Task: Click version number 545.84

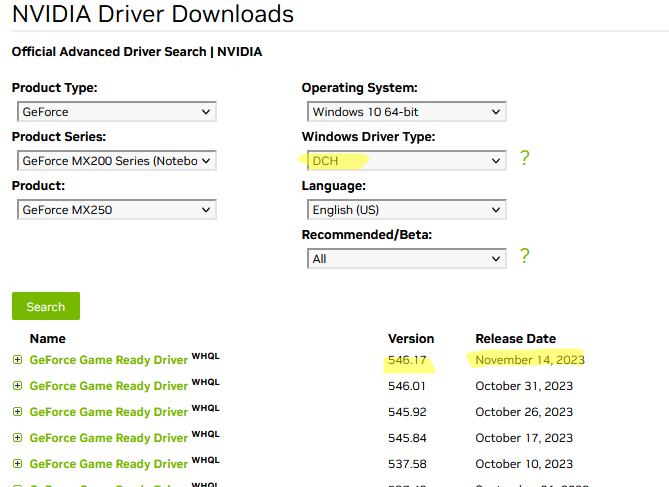Action: pyautogui.click(x=407, y=438)
